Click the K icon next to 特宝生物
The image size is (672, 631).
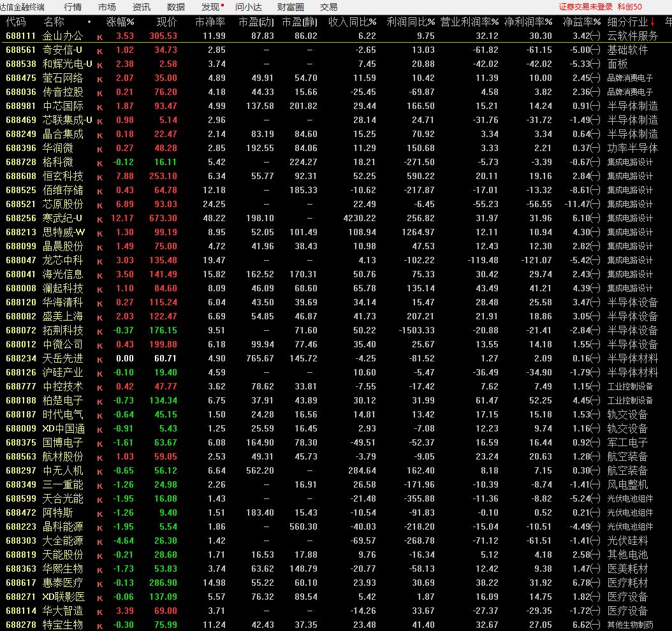click(x=100, y=627)
